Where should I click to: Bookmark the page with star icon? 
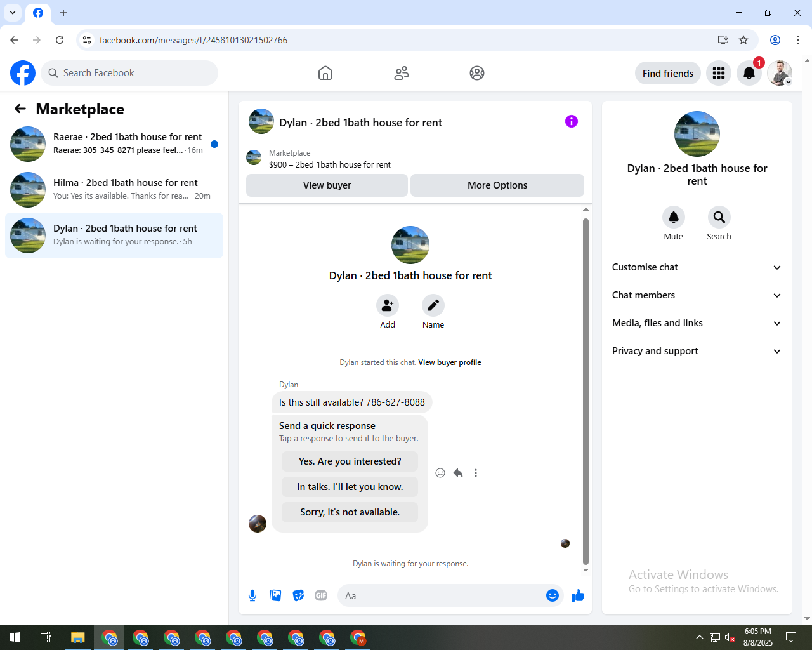743,40
